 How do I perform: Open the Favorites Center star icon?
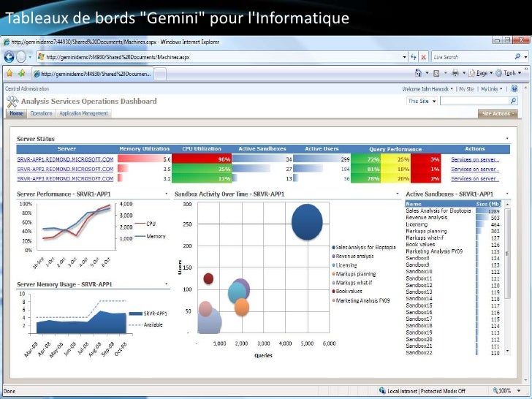click(x=9, y=73)
